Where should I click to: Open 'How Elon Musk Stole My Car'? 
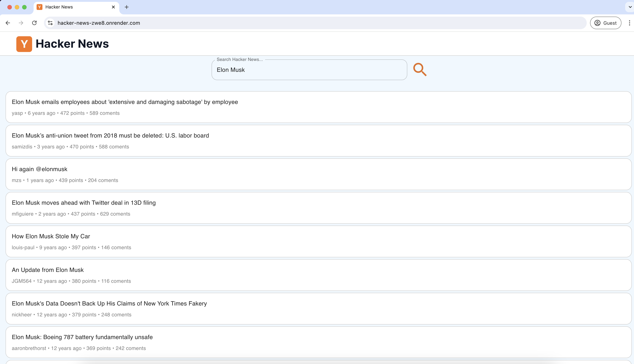point(51,236)
